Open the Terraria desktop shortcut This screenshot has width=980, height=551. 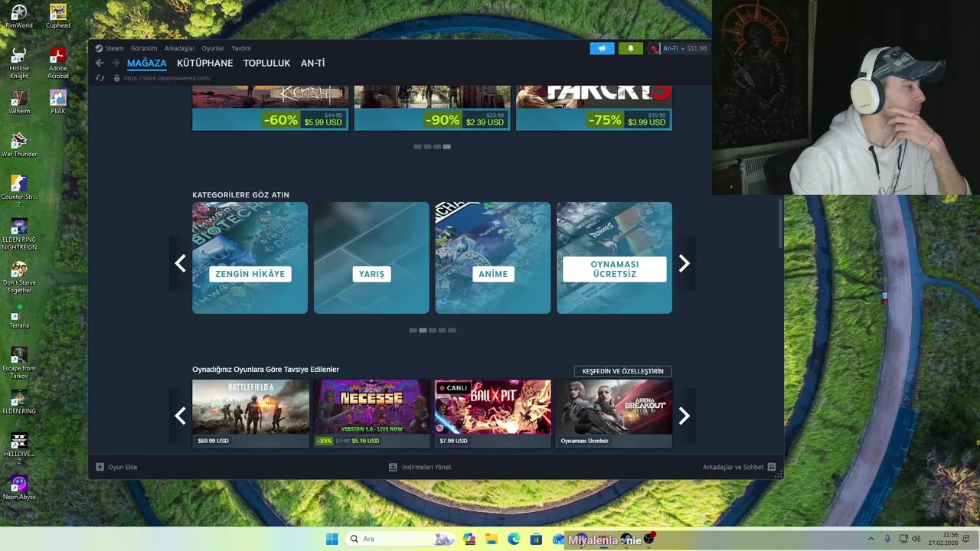18,316
